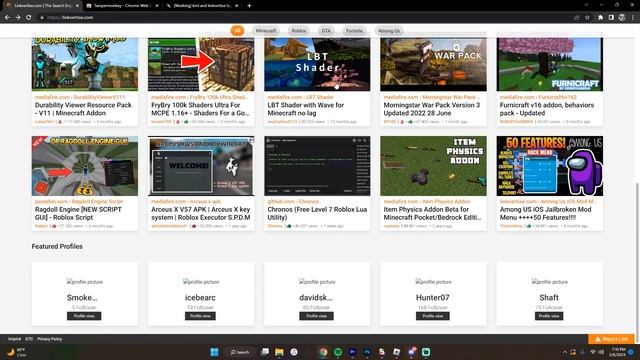Open the FryBry 100k Shaders Ultra title
Screen dimensions: 640x360
pos(200,109)
